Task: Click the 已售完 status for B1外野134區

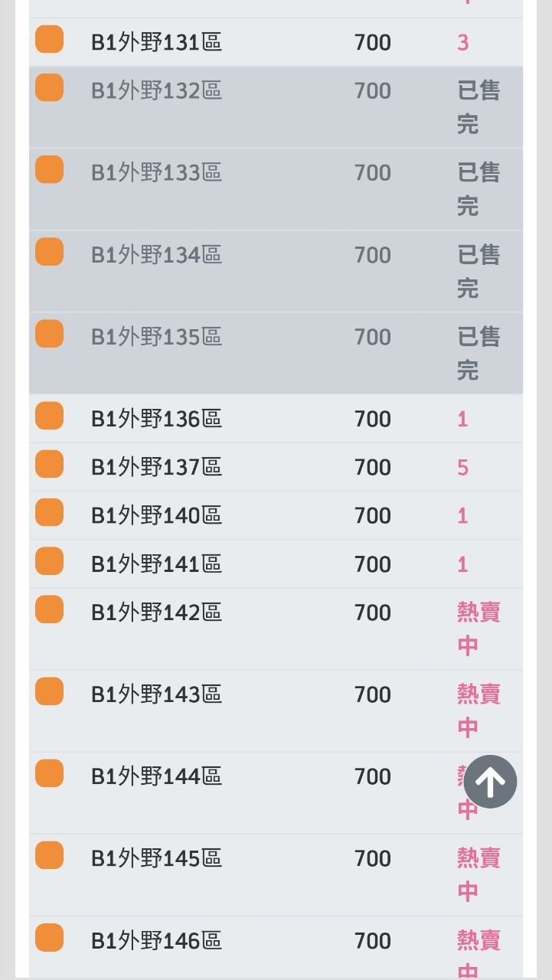Action: (x=479, y=271)
